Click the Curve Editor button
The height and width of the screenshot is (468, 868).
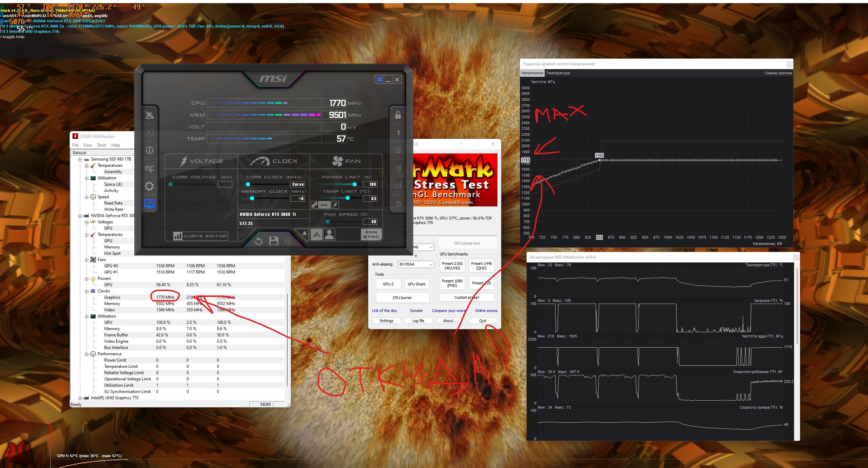(x=201, y=236)
